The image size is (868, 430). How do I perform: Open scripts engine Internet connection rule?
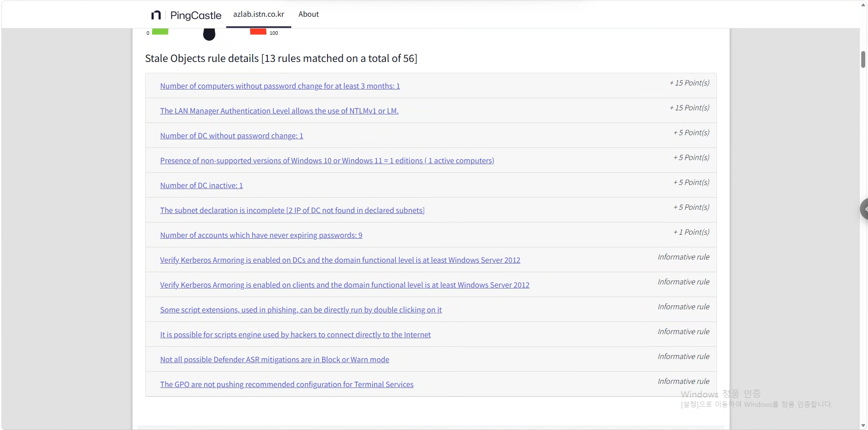click(295, 335)
